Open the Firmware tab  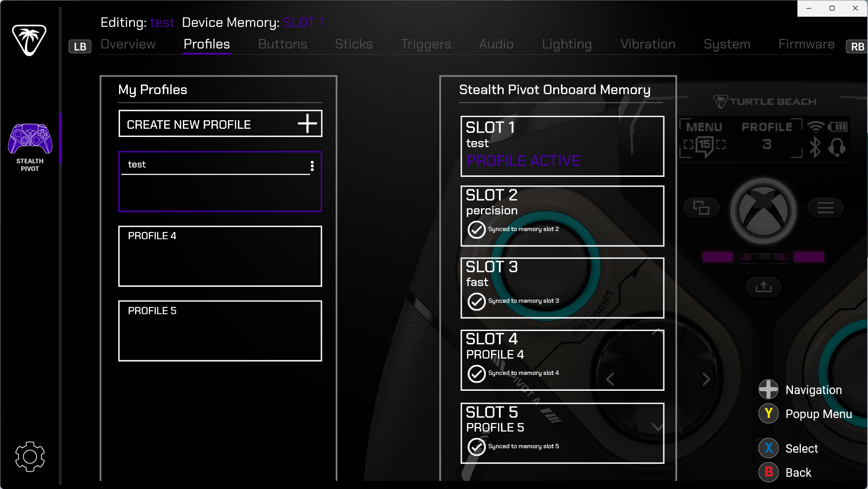coord(806,44)
